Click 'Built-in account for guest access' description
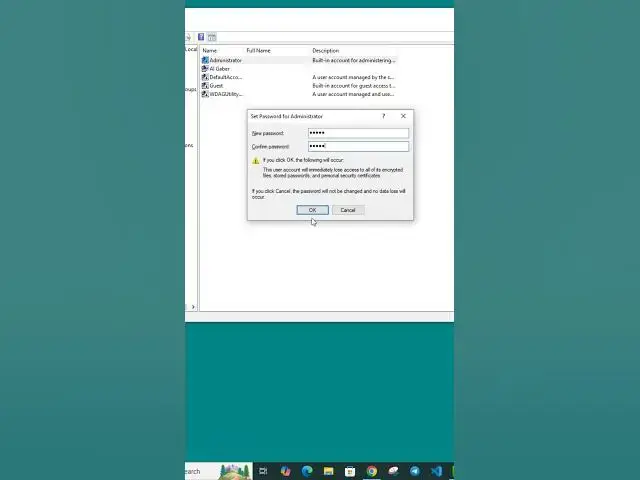The image size is (640, 480). tap(354, 86)
